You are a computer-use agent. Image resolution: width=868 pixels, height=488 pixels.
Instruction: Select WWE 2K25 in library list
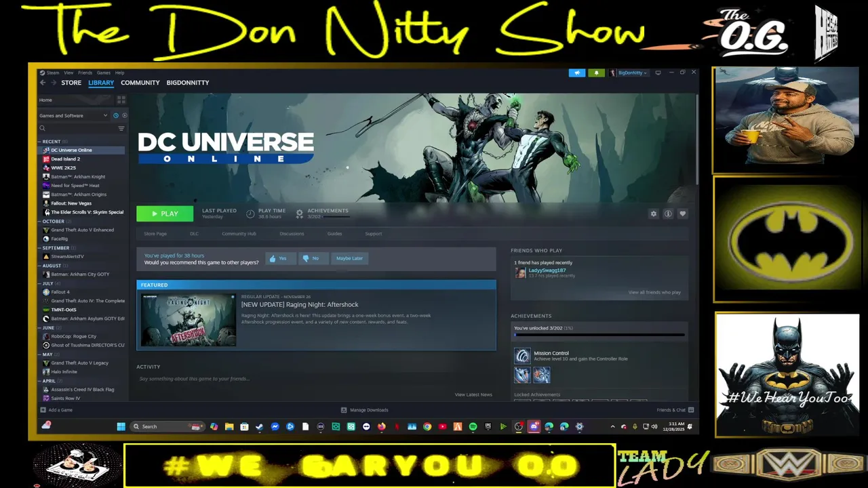63,168
